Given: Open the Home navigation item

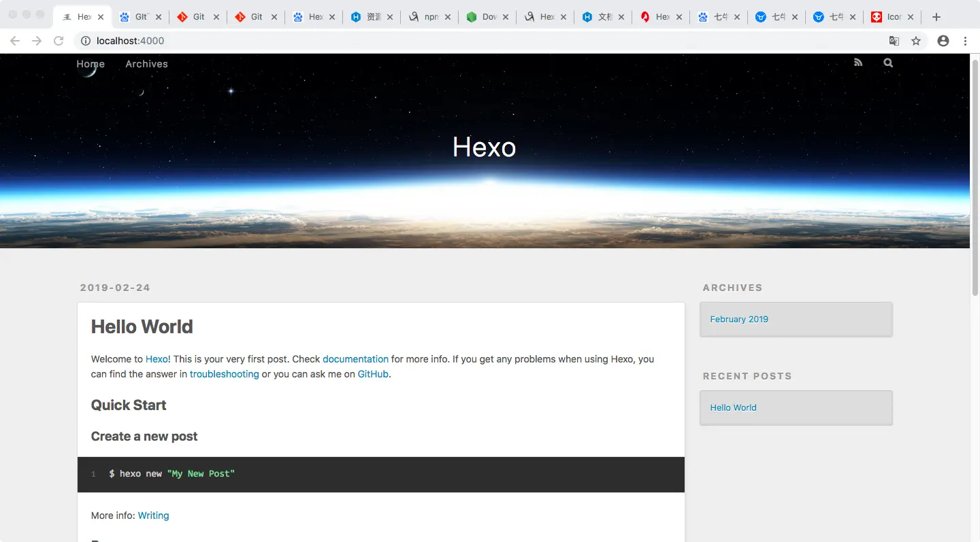Looking at the screenshot, I should pyautogui.click(x=91, y=64).
